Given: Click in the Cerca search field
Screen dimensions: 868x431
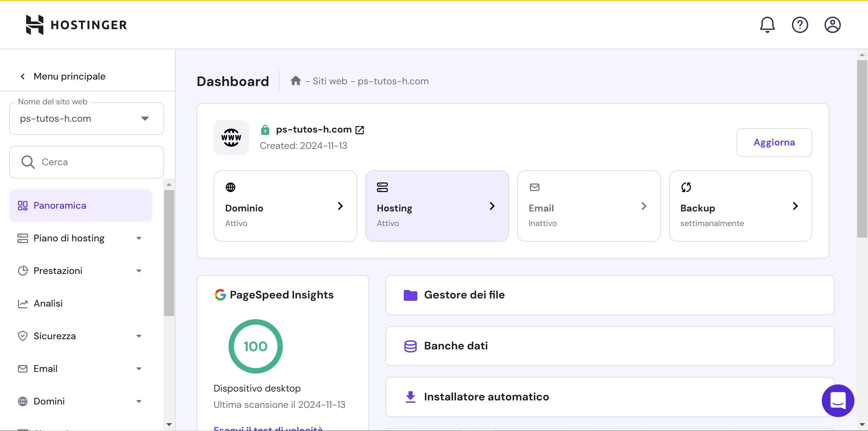Looking at the screenshot, I should (87, 162).
